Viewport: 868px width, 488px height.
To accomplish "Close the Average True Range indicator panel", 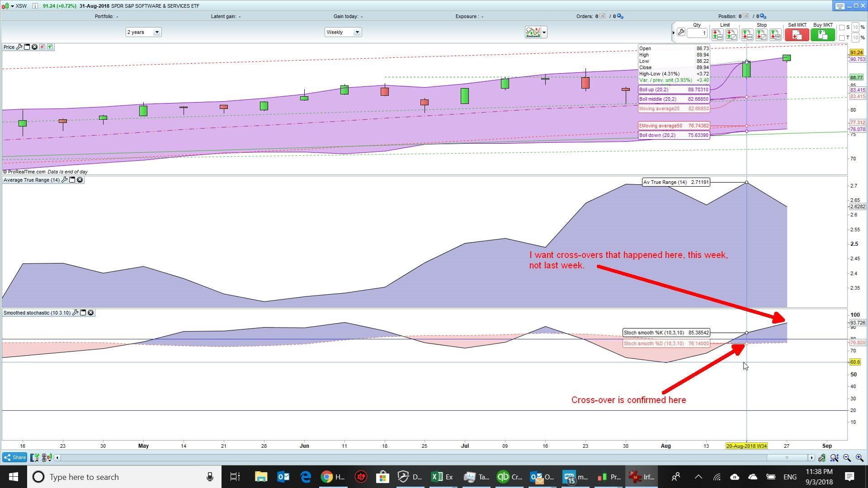I will click(80, 180).
